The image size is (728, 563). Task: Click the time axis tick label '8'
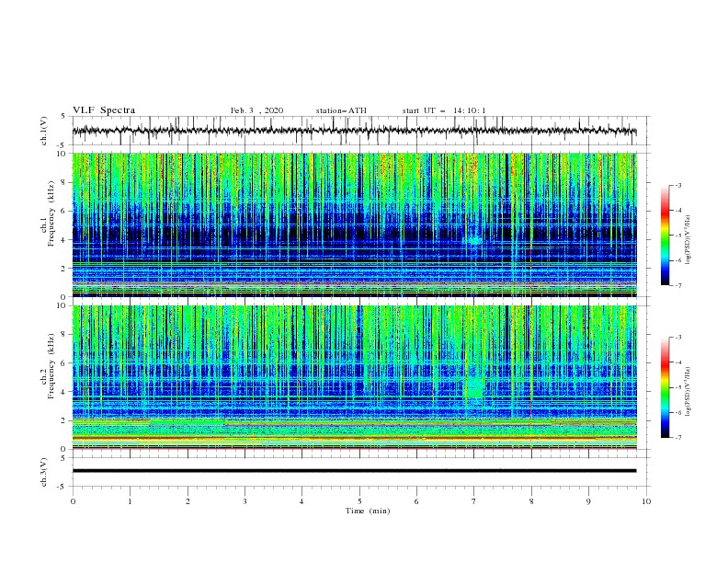point(531,501)
